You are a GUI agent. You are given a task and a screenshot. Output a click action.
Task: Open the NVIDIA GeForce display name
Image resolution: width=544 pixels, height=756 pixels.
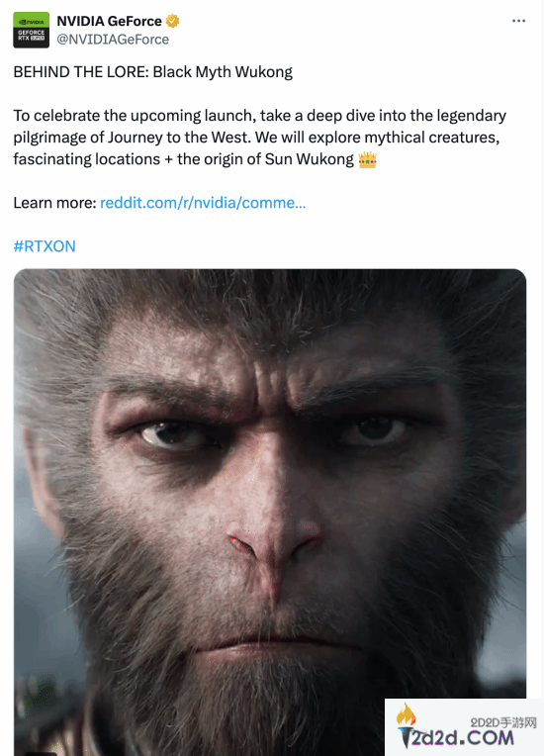click(x=110, y=21)
